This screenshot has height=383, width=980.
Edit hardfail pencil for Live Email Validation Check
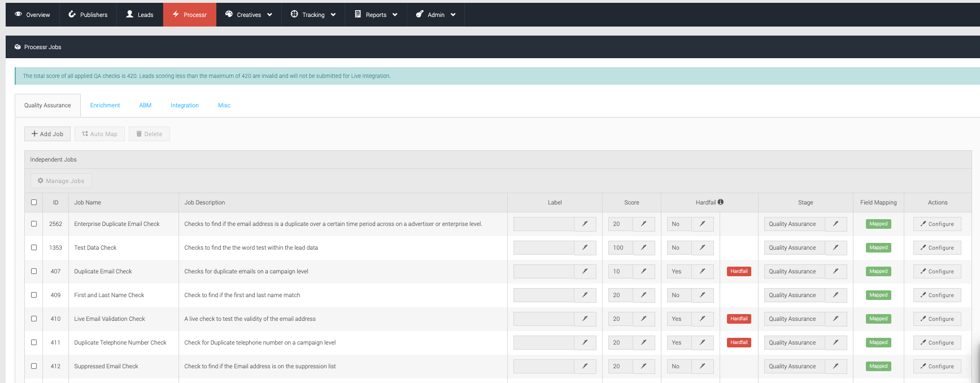[x=703, y=319]
